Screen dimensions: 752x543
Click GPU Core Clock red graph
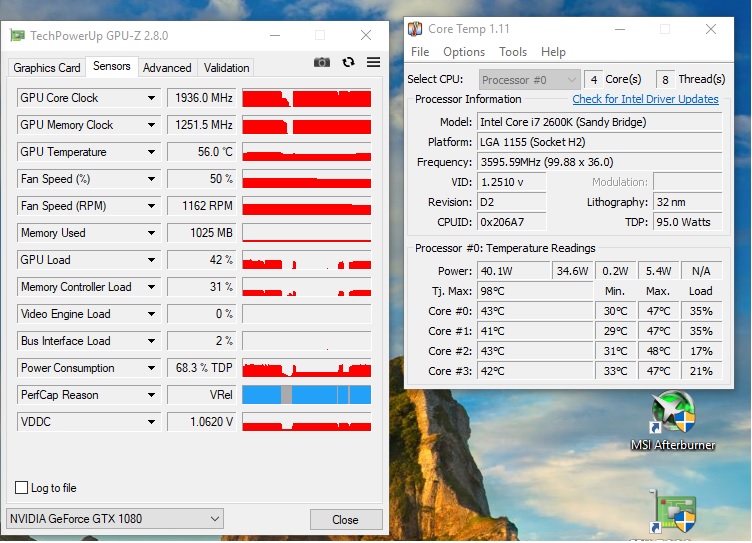306,98
